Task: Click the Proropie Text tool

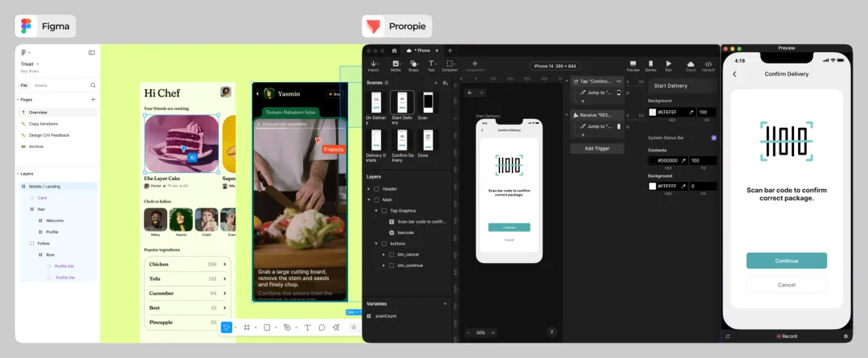Action: (432, 66)
